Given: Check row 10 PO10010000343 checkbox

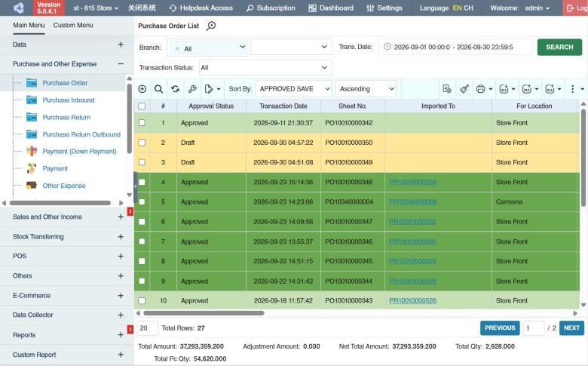Looking at the screenshot, I should click(x=142, y=300).
